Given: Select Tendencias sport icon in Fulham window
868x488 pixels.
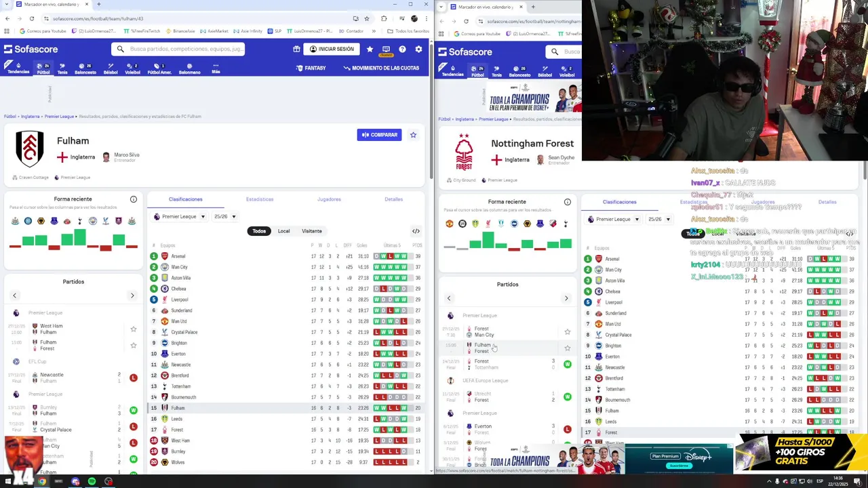Looking at the screenshot, I should [x=18, y=68].
